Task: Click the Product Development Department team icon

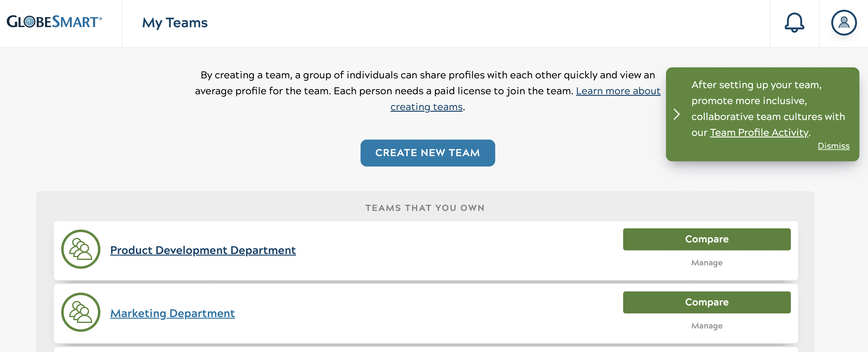Action: [x=81, y=249]
